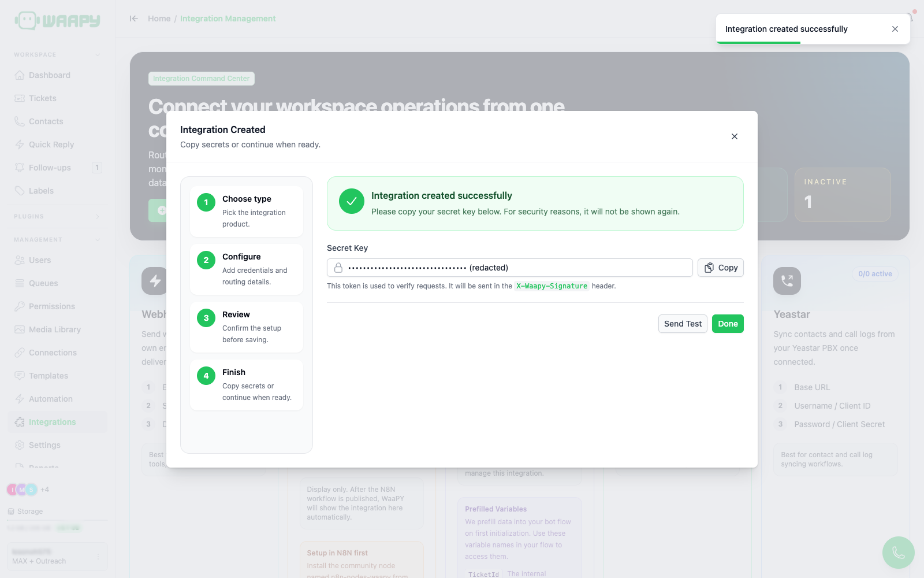Click the Connections link icon

pyautogui.click(x=20, y=353)
